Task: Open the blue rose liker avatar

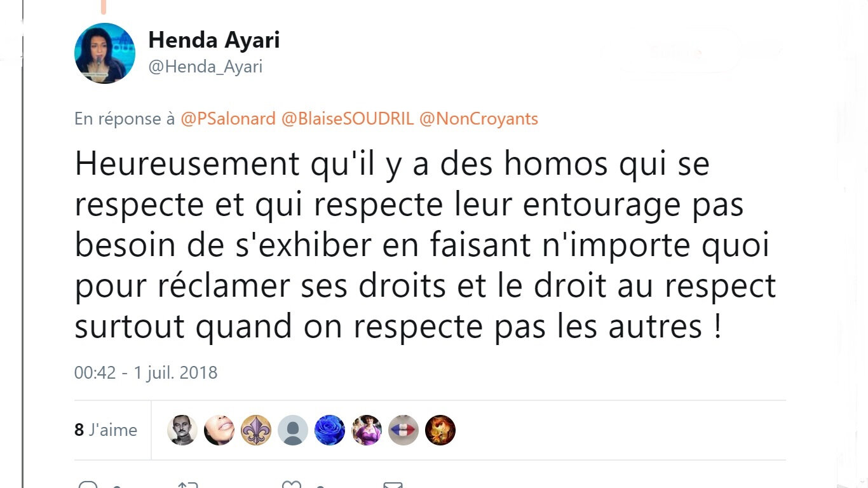Action: click(x=330, y=430)
